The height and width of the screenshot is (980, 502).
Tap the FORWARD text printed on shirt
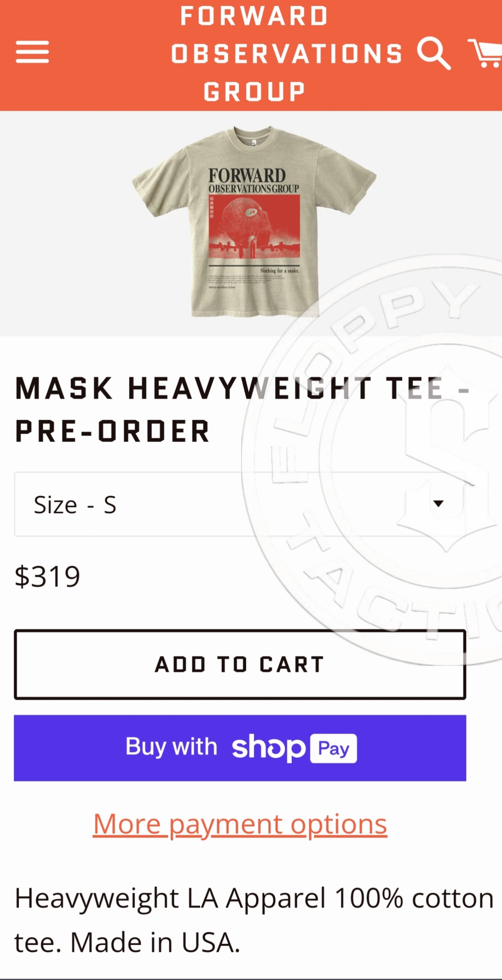click(247, 175)
